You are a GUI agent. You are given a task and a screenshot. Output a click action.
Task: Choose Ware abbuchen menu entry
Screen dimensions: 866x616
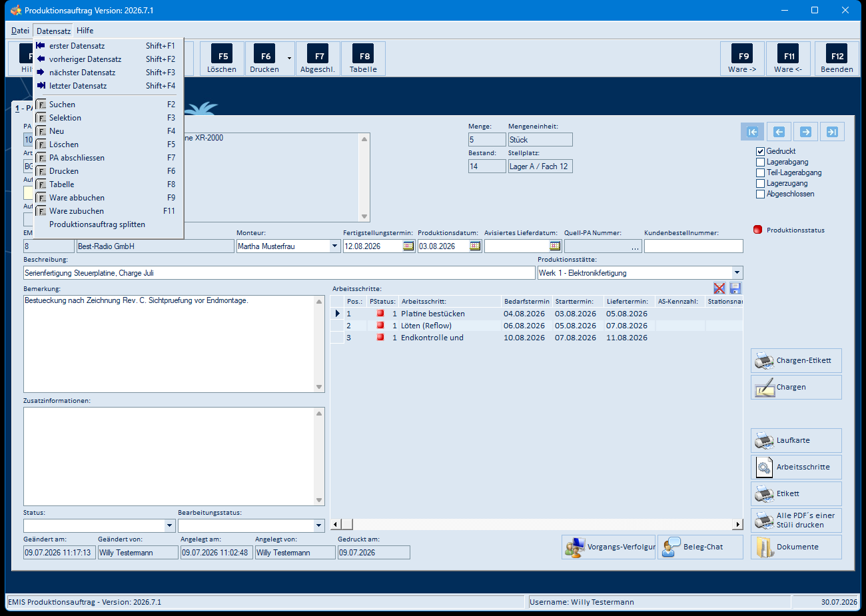109,198
